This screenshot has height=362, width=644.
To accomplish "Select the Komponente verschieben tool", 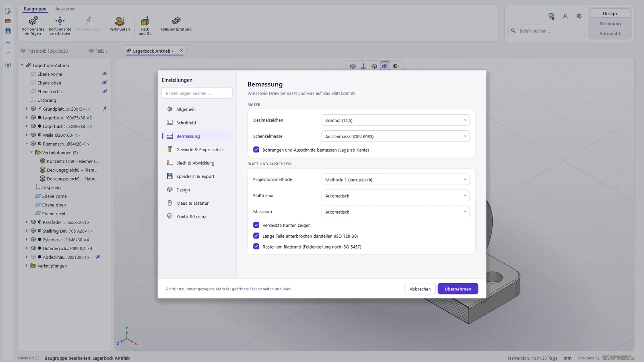I will [60, 26].
